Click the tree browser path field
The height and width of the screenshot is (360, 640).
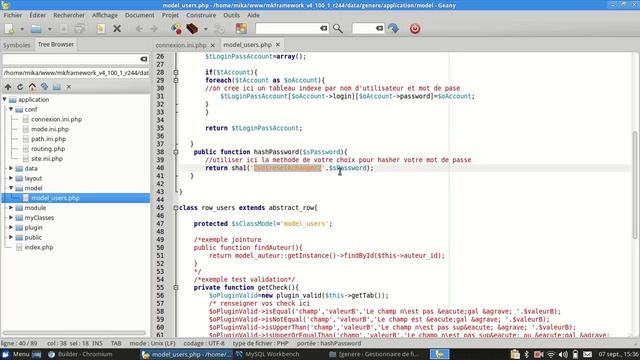76,73
